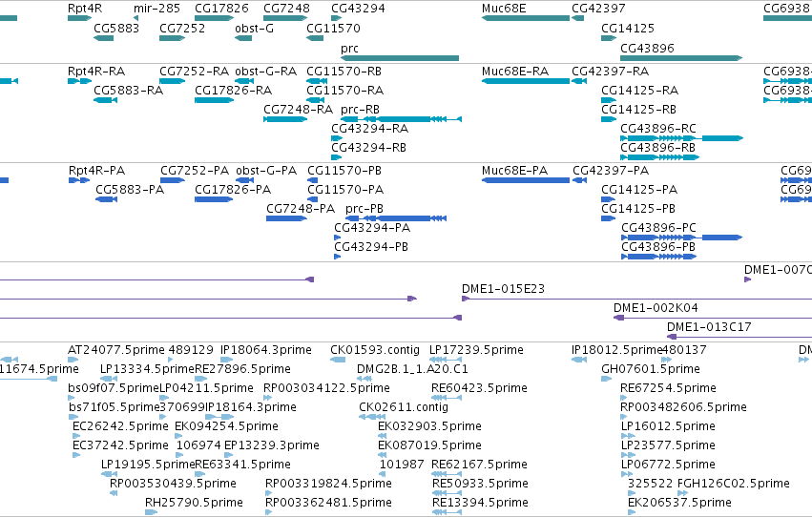Click the CG7252-RA transcript label
The height and width of the screenshot is (517, 812).
coord(195,72)
